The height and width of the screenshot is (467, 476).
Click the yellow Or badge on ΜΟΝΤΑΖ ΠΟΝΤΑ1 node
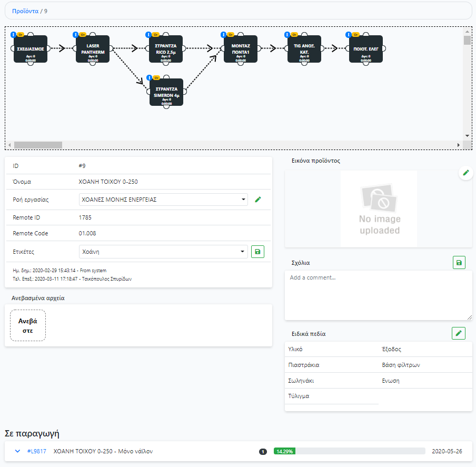(231, 35)
